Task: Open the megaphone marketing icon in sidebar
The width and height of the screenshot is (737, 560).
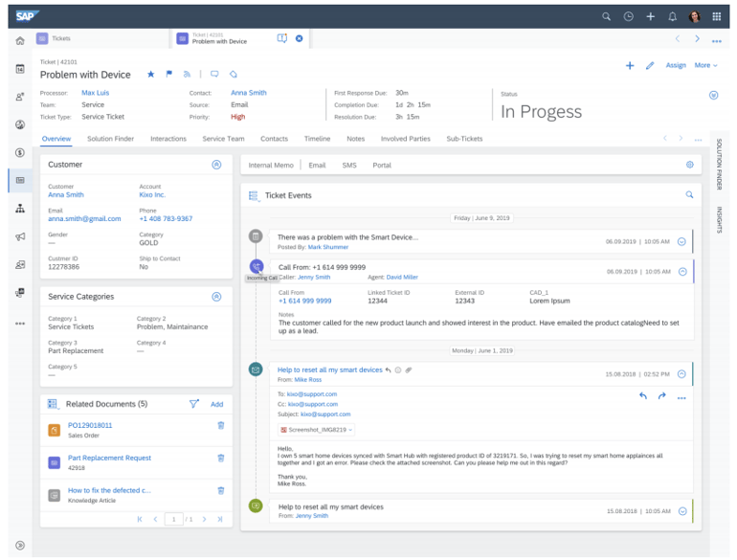Action: 20,236
